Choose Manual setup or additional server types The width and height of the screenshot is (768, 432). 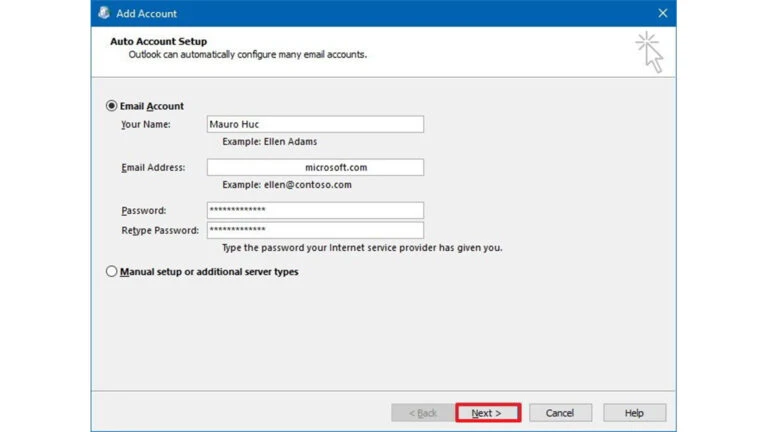112,271
